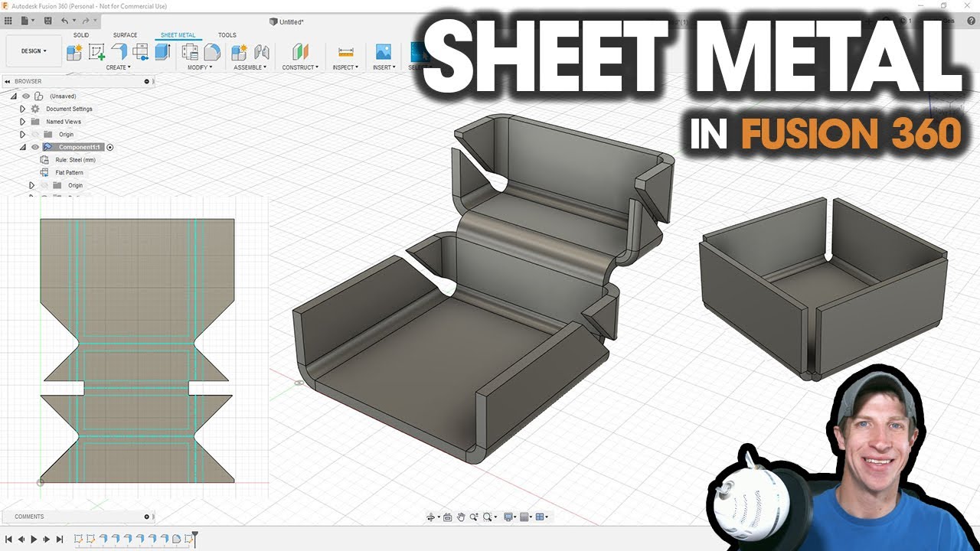Viewport: 980px width, 551px height.
Task: Expand Document Settings in the browser
Action: pyautogui.click(x=22, y=109)
